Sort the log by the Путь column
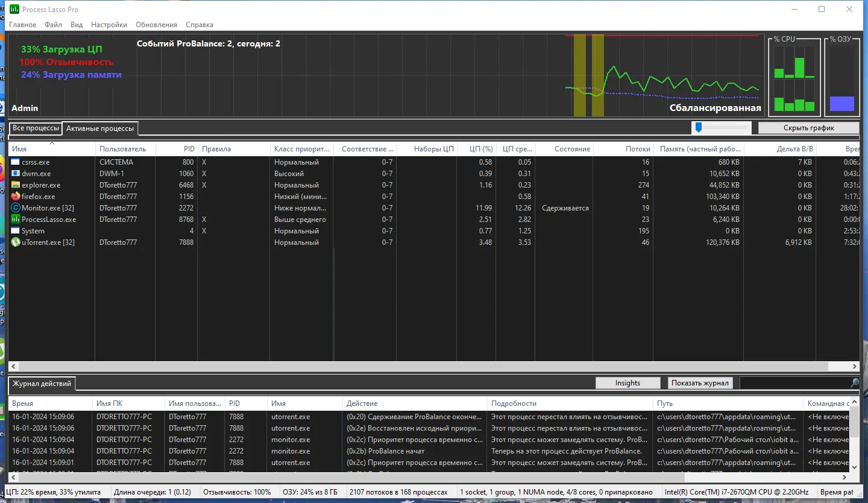Image resolution: width=868 pixels, height=503 pixels. pyautogui.click(x=729, y=403)
